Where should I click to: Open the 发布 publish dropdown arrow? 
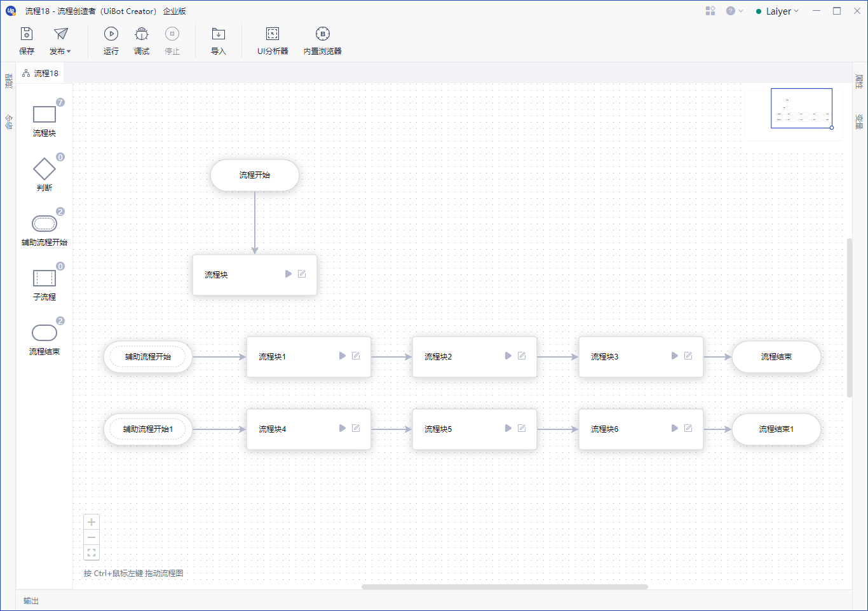pos(69,51)
